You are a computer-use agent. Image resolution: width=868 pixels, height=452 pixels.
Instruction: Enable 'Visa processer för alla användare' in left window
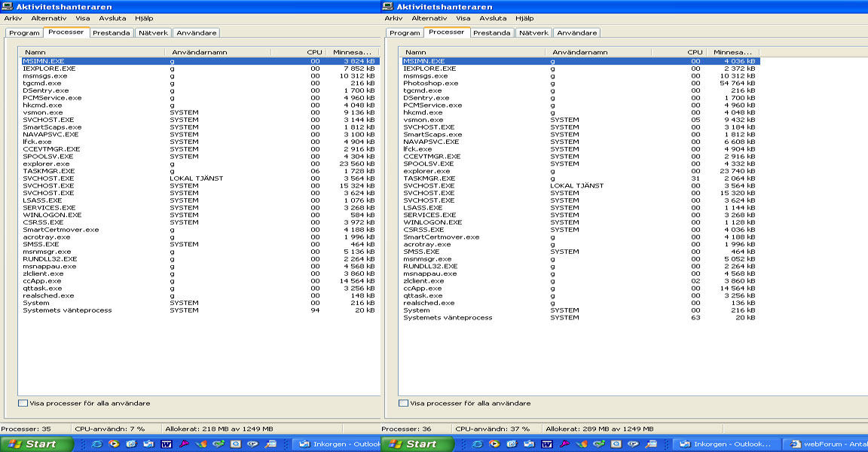pyautogui.click(x=23, y=403)
